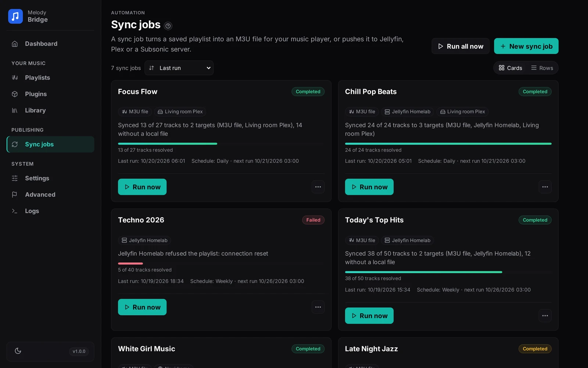Click the Run all now button
The image size is (588, 368).
click(460, 46)
